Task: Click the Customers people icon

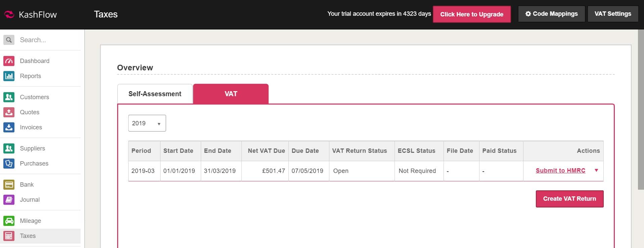Action: click(x=9, y=97)
